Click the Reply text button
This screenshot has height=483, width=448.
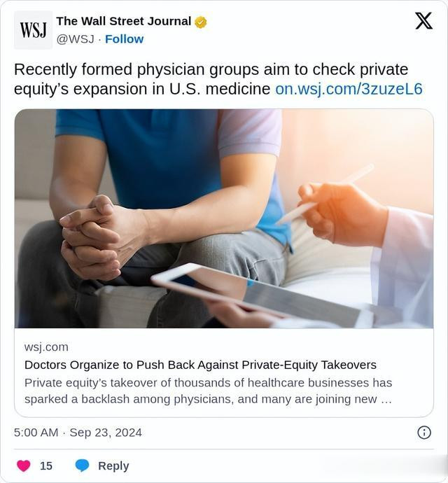click(x=113, y=465)
